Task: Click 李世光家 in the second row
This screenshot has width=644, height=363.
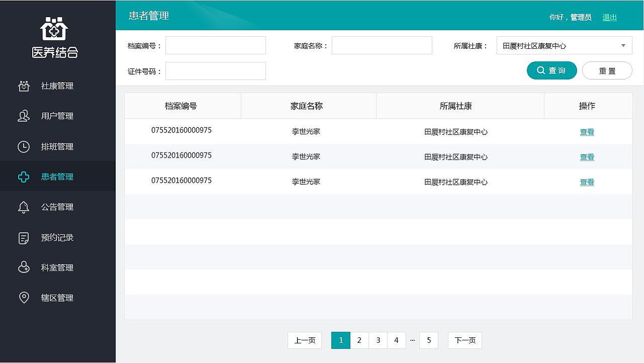Action: pyautogui.click(x=306, y=157)
